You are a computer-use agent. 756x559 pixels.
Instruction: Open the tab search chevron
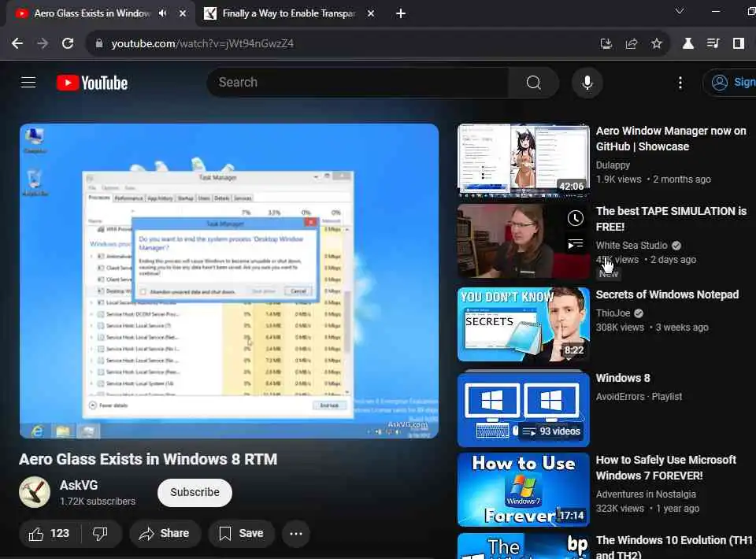pos(680,11)
